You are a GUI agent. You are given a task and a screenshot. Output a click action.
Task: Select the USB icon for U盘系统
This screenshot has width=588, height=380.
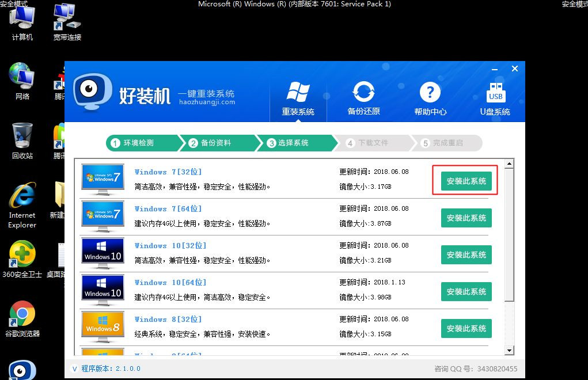(495, 92)
